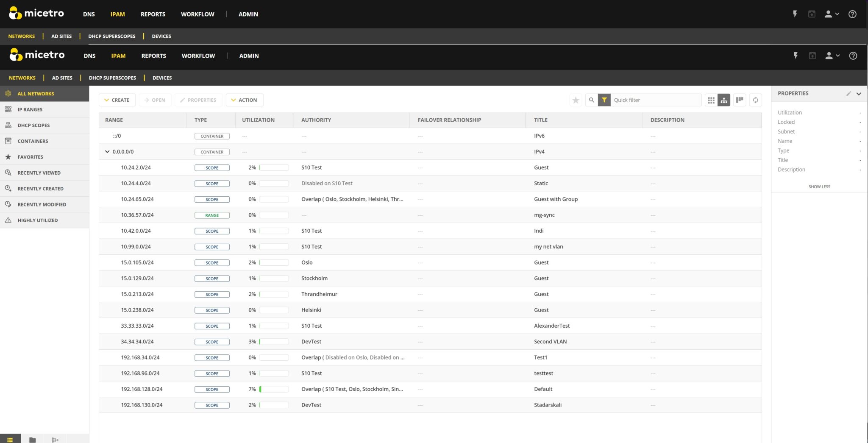Open the Action dropdown menu
The width and height of the screenshot is (868, 443).
click(245, 100)
